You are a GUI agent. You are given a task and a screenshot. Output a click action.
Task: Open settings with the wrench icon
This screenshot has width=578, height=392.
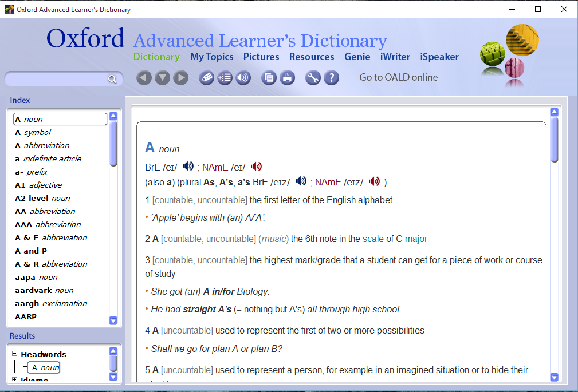[x=313, y=78]
